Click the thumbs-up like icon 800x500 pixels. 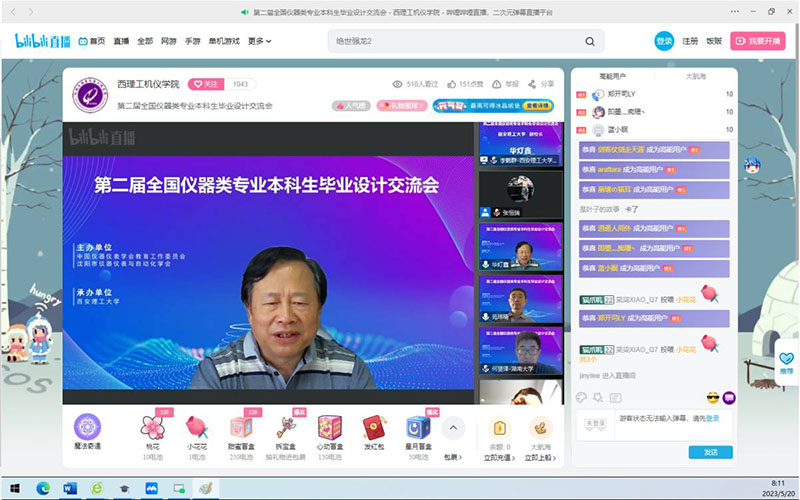point(452,84)
